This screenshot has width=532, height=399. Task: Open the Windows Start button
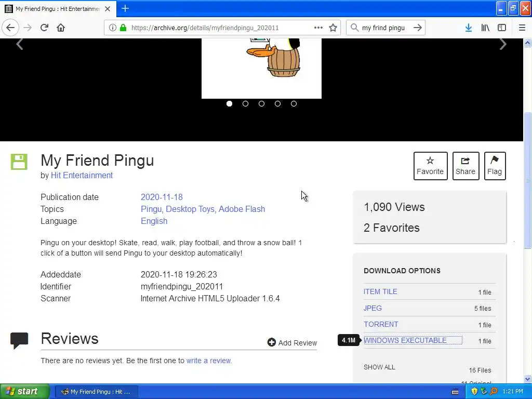tap(25, 391)
